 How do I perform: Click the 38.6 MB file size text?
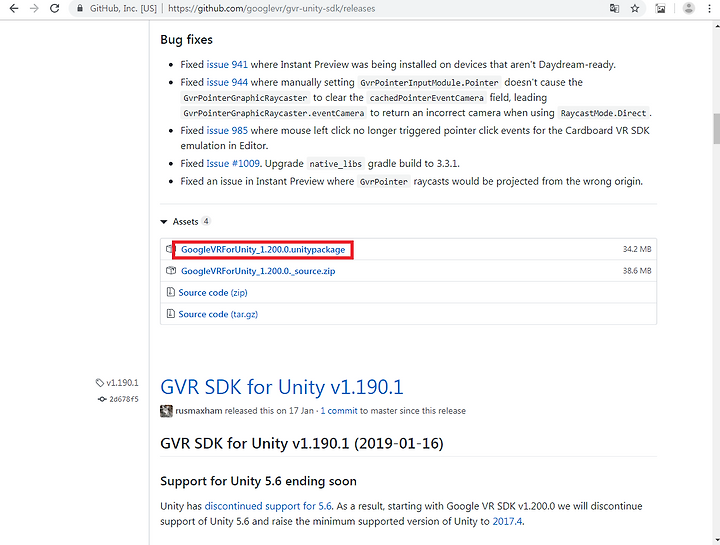tap(637, 270)
